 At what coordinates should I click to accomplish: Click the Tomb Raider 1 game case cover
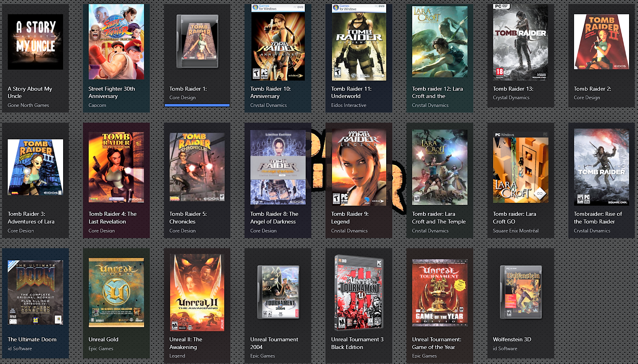pyautogui.click(x=197, y=41)
